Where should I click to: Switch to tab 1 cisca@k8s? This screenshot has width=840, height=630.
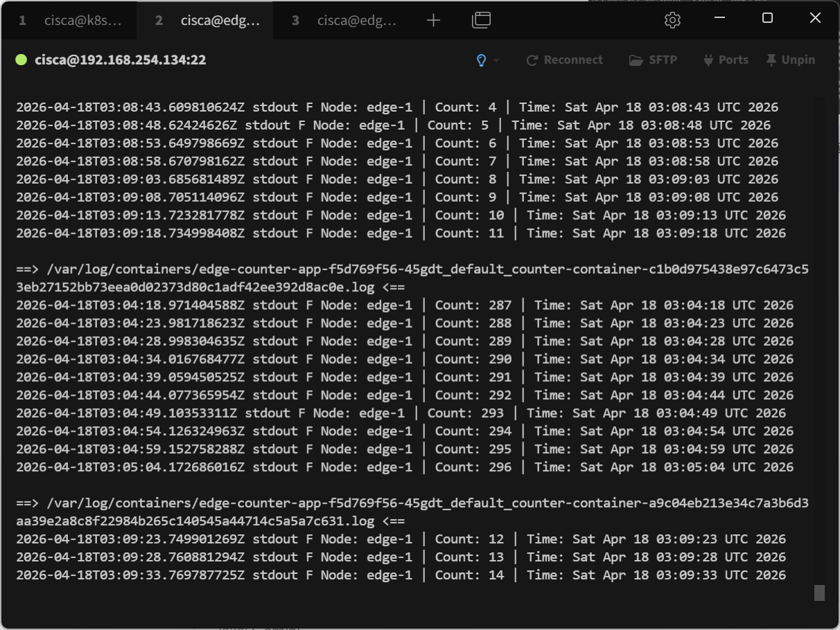click(x=69, y=21)
